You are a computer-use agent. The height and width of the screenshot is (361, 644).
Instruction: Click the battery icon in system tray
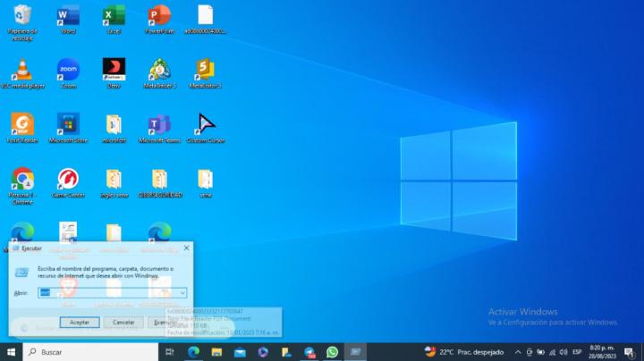point(540,352)
